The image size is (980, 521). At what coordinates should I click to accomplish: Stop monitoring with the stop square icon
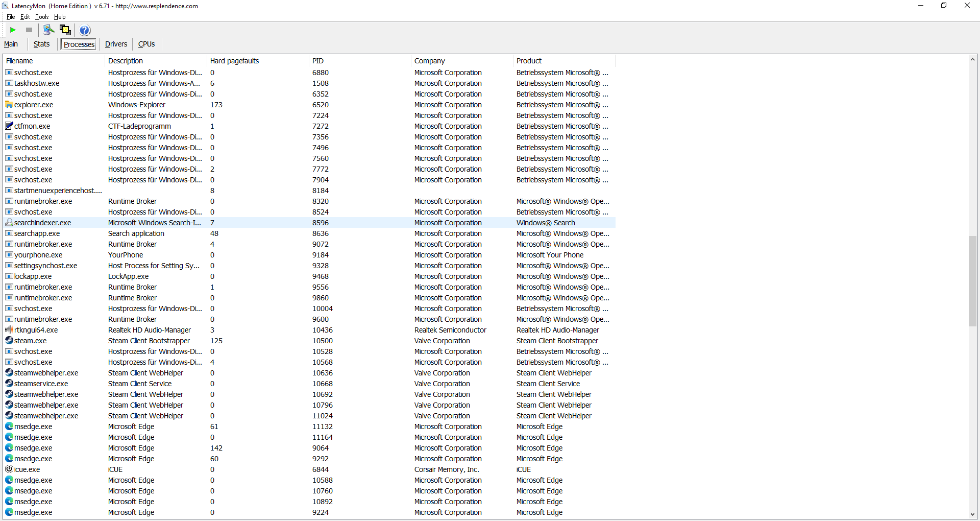click(x=29, y=30)
